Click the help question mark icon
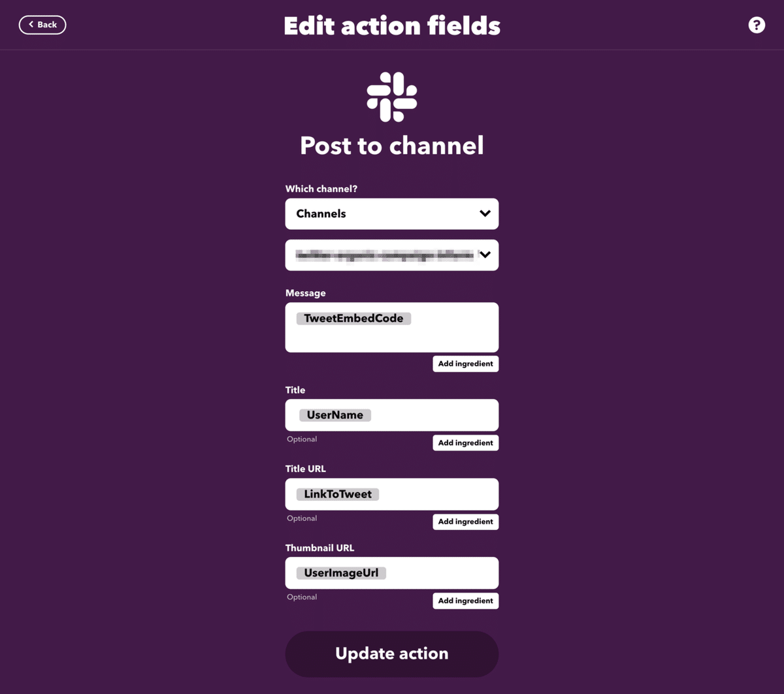Viewport: 784px width, 694px height. pyautogui.click(x=756, y=25)
